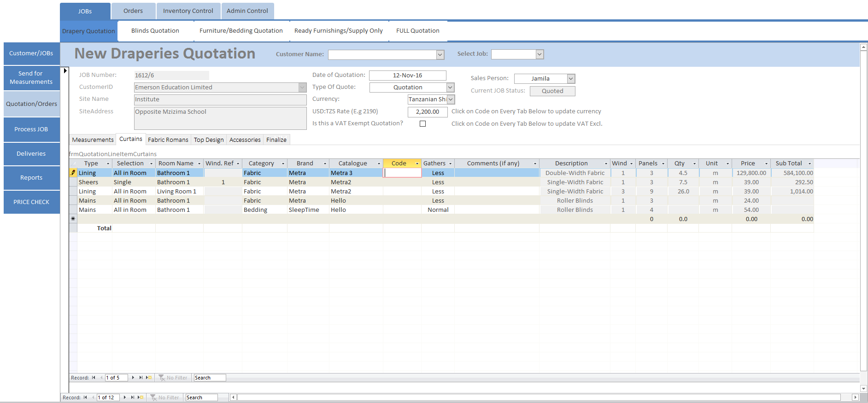Go to next record in the 12-record navigator
The width and height of the screenshot is (868, 403).
tap(125, 397)
